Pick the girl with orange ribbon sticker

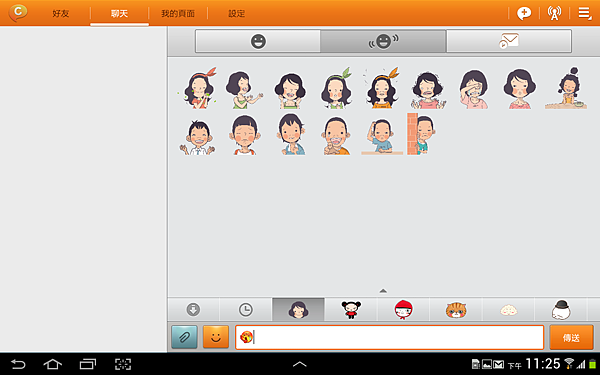(197, 88)
